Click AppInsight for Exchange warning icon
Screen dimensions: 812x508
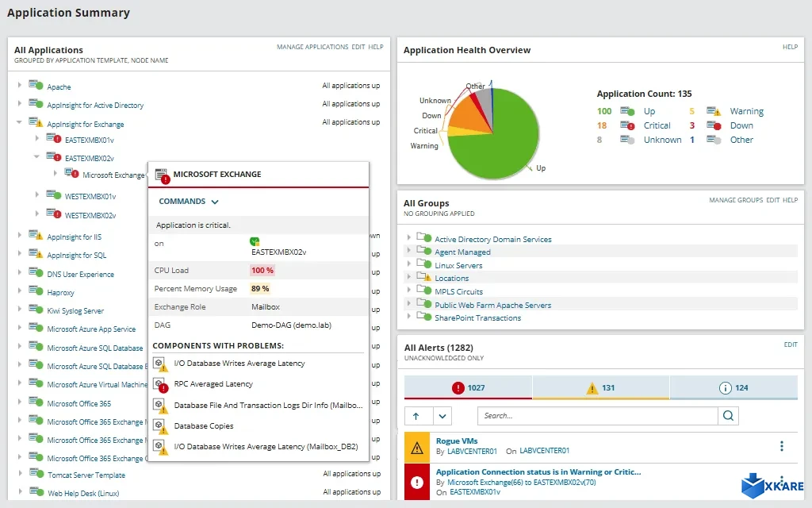(36, 123)
